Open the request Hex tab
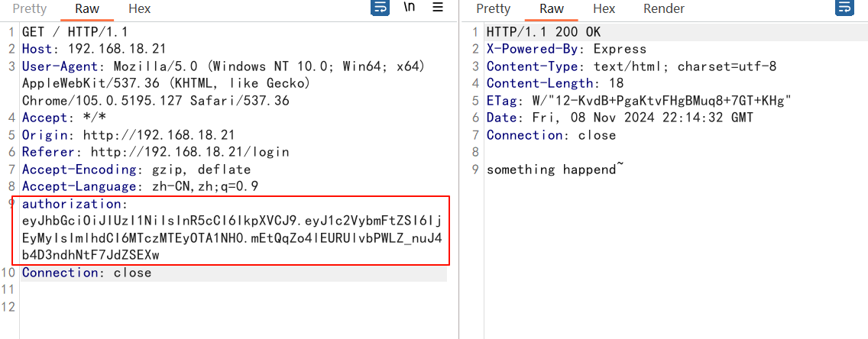 140,9
